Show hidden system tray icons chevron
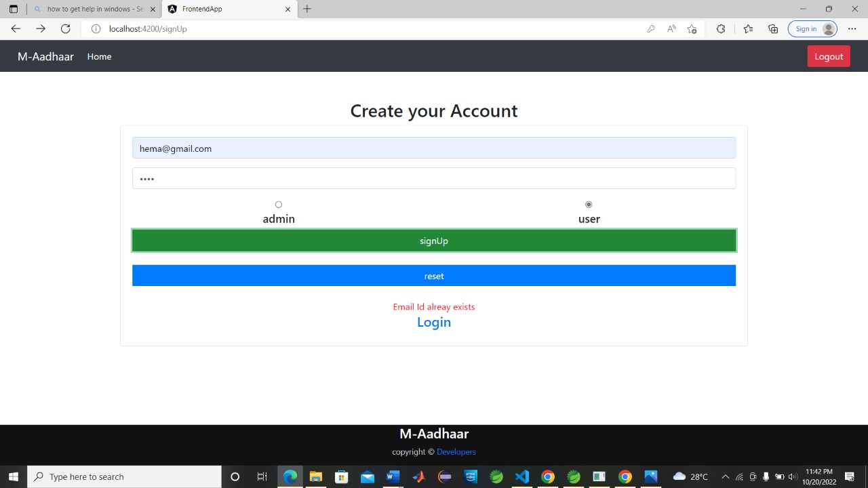 click(x=725, y=476)
